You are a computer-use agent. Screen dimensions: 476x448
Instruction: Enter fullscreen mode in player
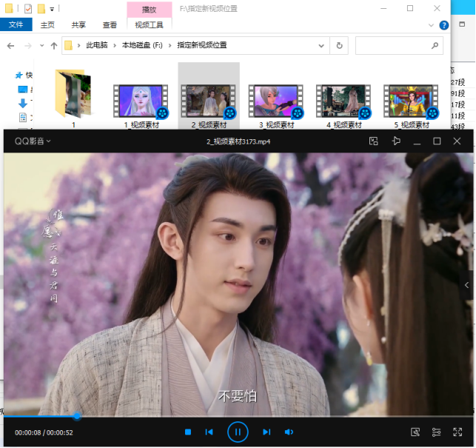[457, 432]
